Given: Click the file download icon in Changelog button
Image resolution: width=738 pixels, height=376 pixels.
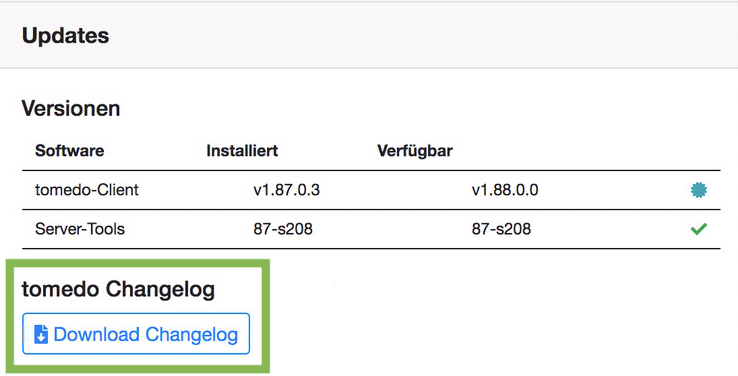Looking at the screenshot, I should [x=41, y=335].
